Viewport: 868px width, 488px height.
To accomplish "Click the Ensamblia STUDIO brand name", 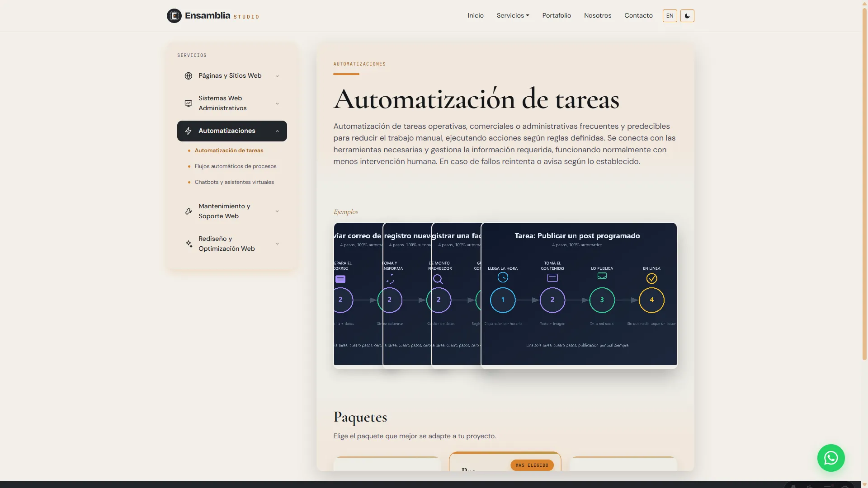I will click(x=222, y=16).
